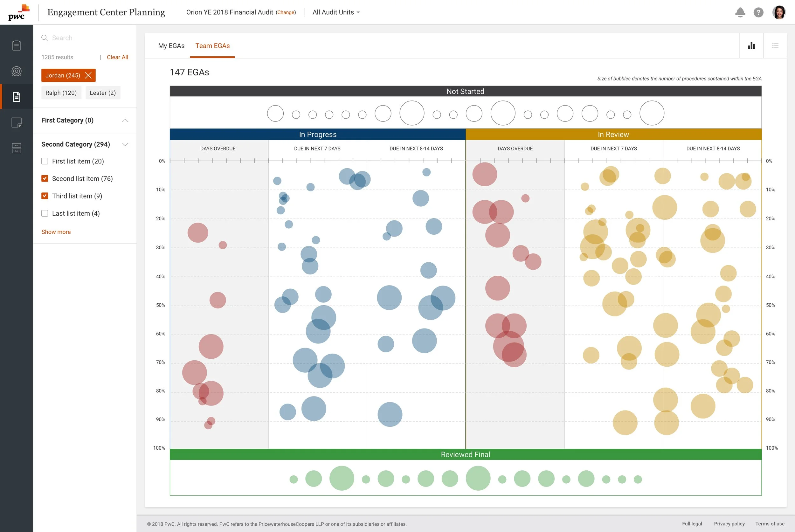Check First list item (20)

(x=45, y=161)
